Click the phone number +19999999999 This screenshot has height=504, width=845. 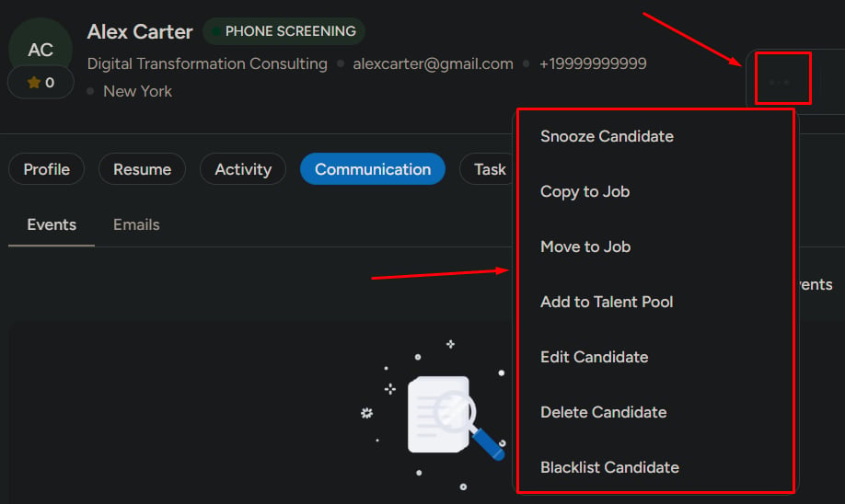coord(593,63)
